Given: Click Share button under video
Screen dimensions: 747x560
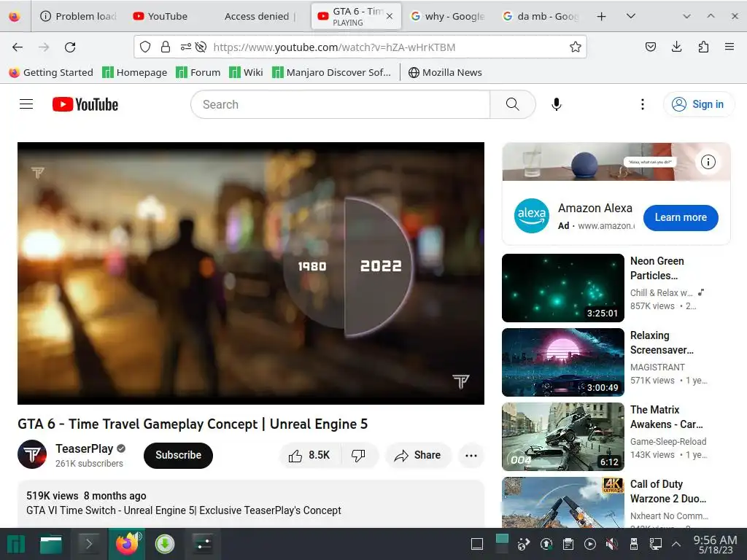Looking at the screenshot, I should click(418, 455).
